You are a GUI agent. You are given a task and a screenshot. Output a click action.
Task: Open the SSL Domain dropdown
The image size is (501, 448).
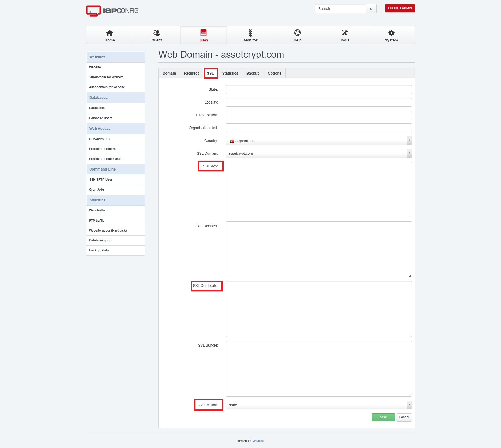319,153
